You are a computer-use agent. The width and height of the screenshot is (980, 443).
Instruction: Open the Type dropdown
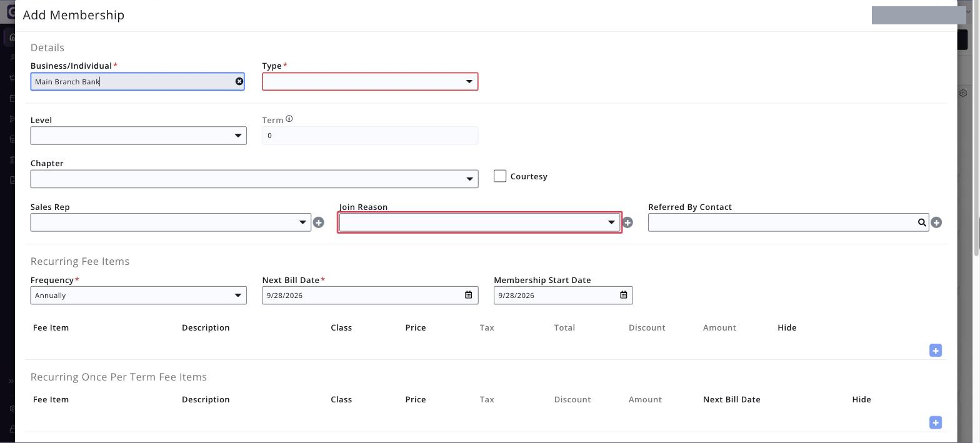370,82
